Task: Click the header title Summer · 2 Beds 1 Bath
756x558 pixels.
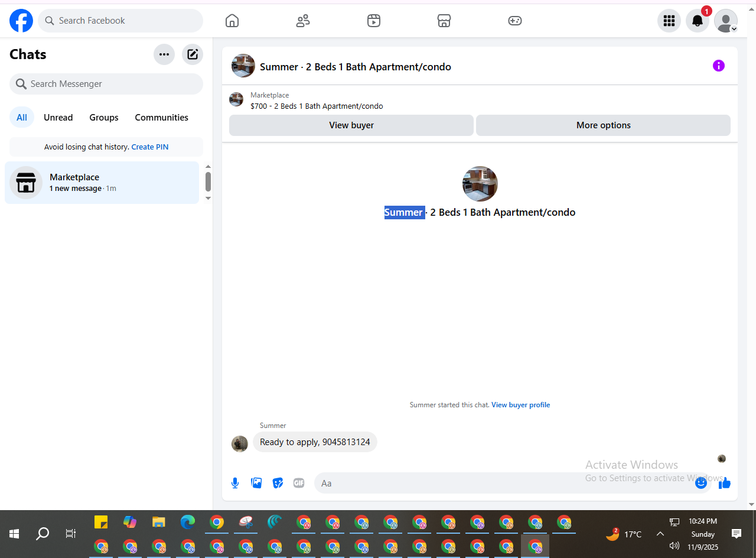Action: [x=356, y=67]
